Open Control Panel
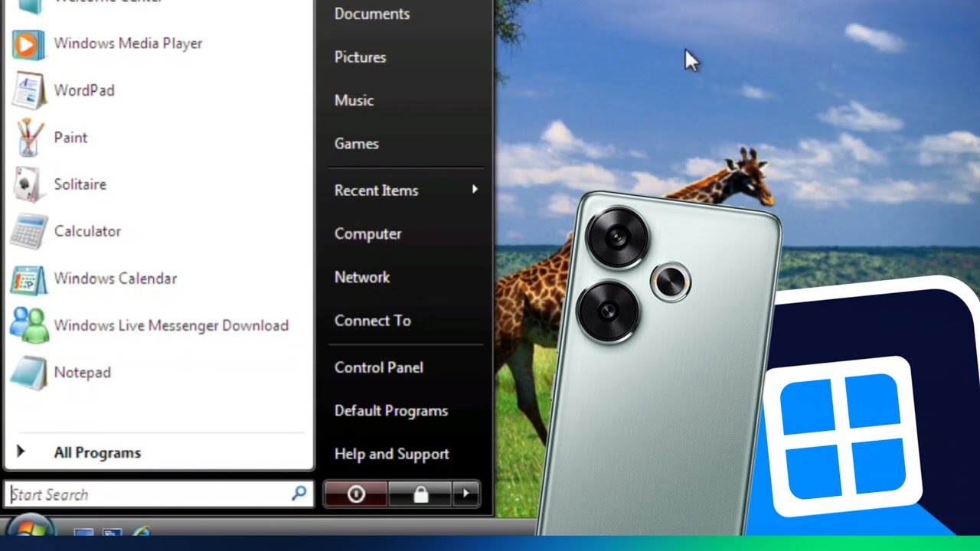 [379, 367]
